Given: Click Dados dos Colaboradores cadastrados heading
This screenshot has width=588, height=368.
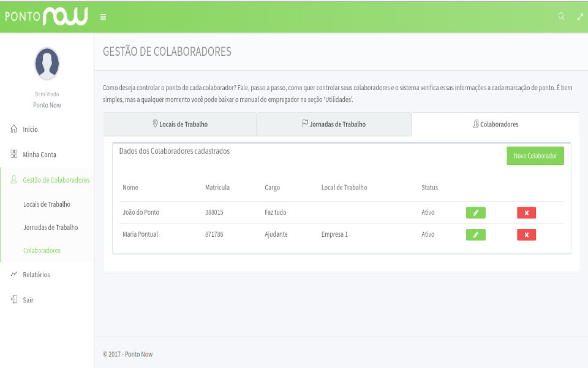Looking at the screenshot, I should [x=175, y=151].
